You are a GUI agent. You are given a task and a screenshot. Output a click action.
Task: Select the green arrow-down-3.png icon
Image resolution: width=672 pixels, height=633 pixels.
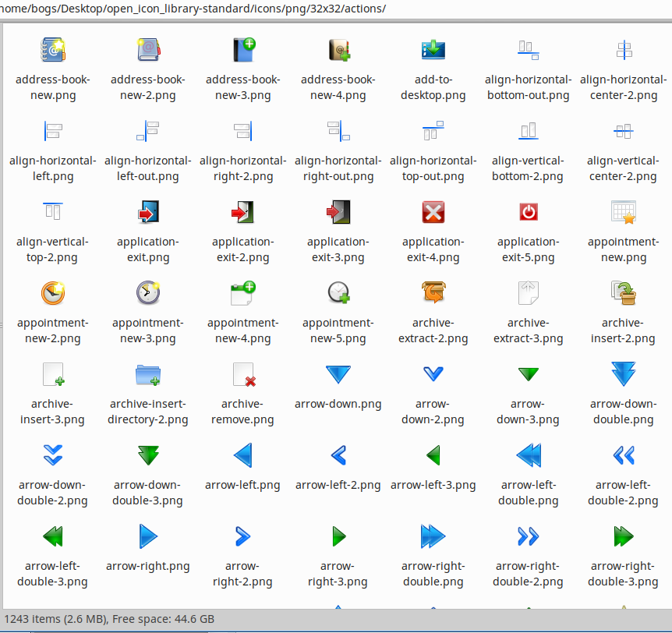point(528,374)
